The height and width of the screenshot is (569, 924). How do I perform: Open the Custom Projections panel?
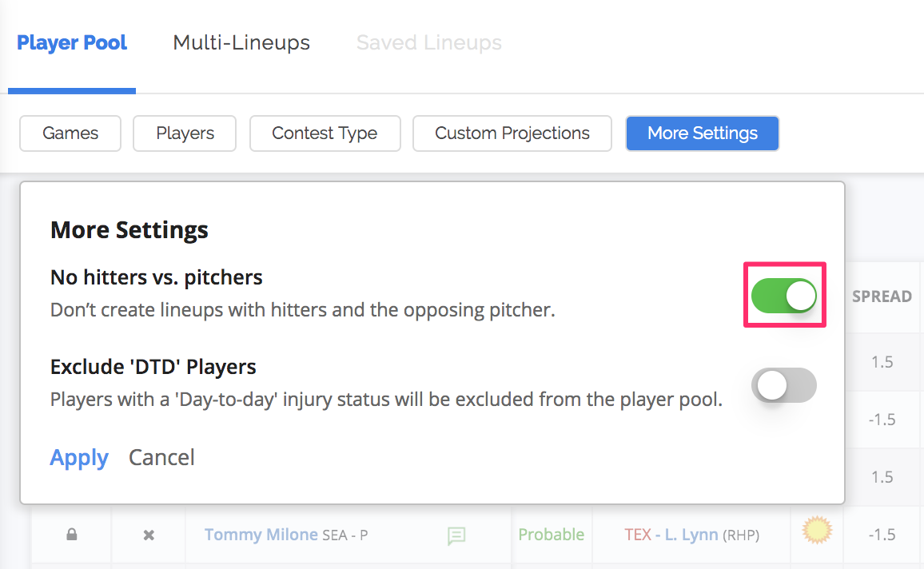coord(512,133)
